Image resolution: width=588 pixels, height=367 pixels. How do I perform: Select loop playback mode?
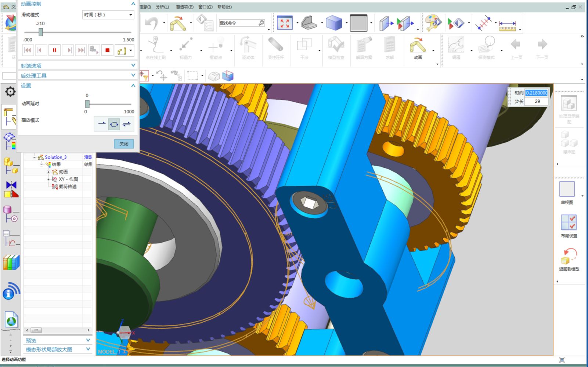pos(114,124)
